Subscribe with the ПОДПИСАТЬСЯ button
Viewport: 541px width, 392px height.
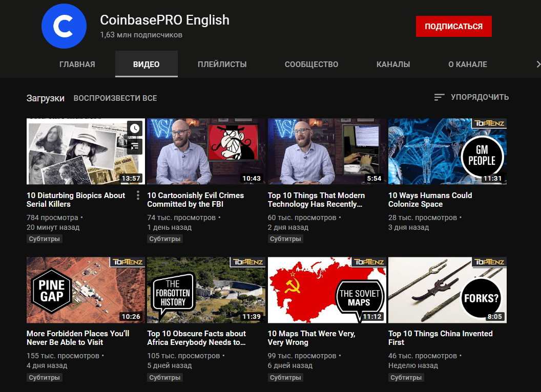(x=454, y=26)
